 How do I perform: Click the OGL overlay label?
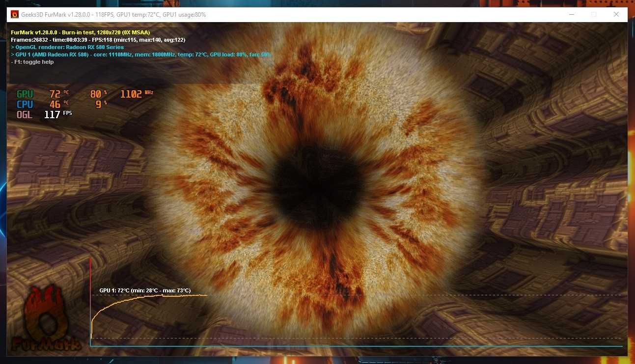[25, 115]
